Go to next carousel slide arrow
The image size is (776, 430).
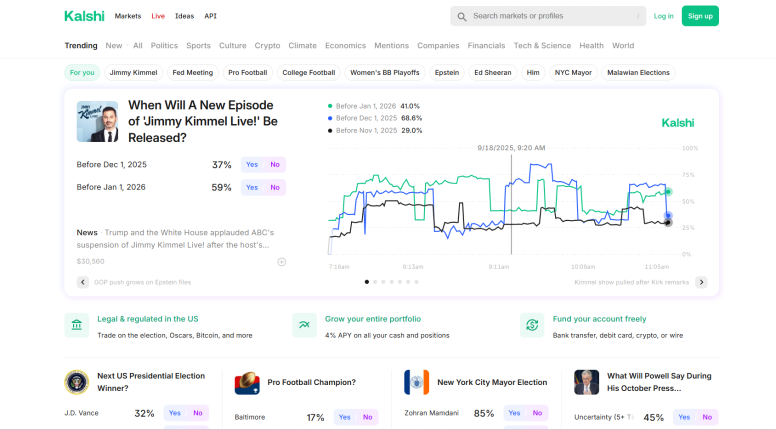tap(701, 282)
